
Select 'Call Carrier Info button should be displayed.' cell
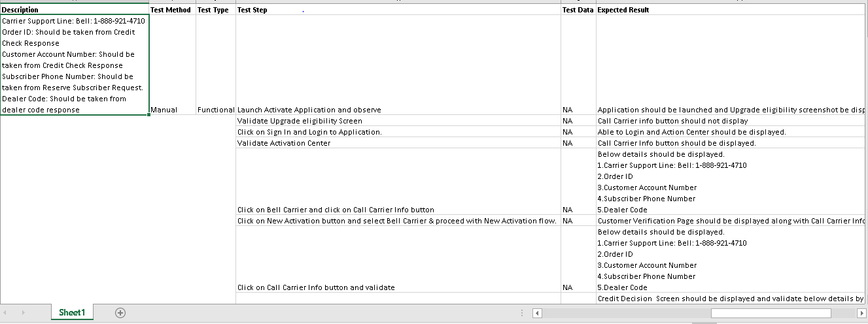click(x=732, y=143)
